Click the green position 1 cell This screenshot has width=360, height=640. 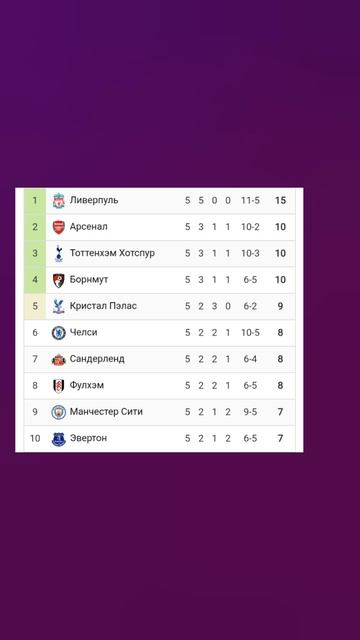pos(35,201)
